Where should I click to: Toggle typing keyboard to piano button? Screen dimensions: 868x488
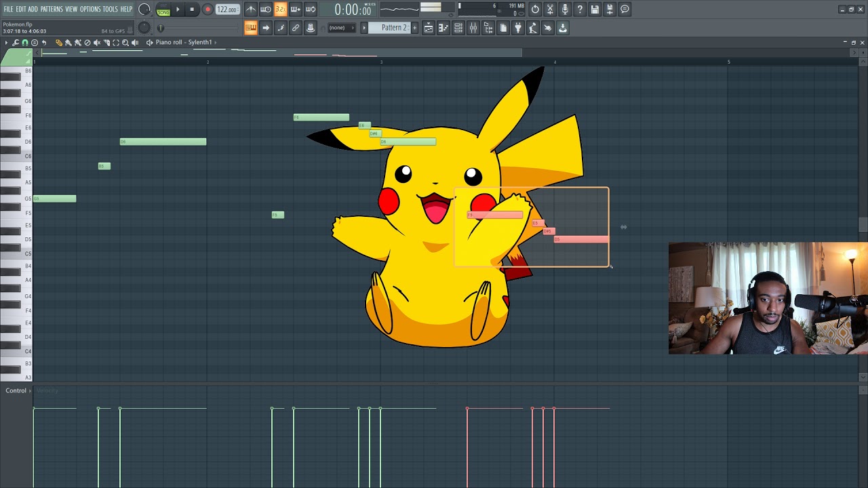coord(251,28)
